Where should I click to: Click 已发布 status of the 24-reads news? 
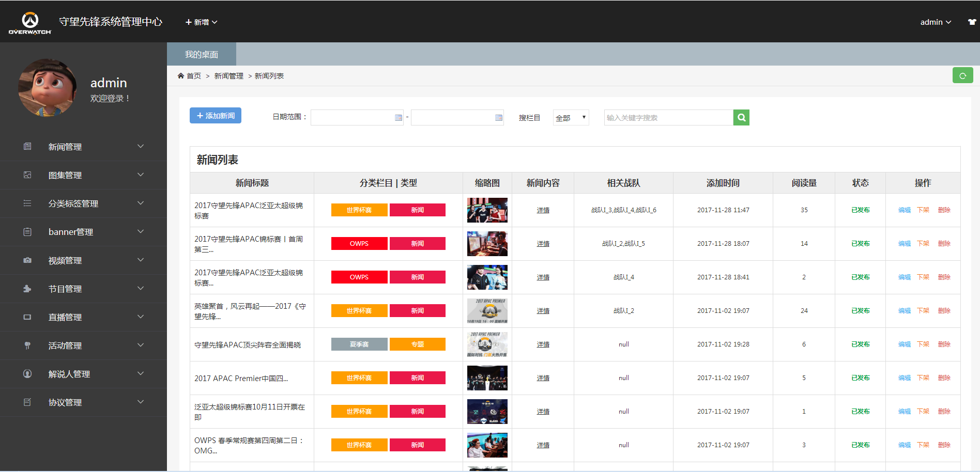[x=860, y=311]
